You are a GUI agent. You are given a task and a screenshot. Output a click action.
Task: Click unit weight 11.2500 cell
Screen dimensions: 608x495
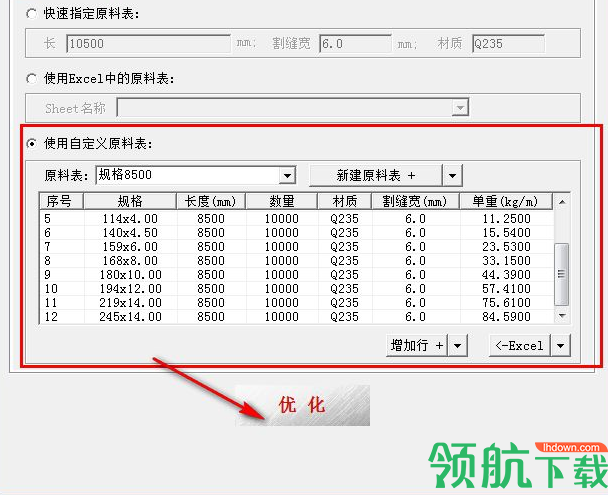506,219
